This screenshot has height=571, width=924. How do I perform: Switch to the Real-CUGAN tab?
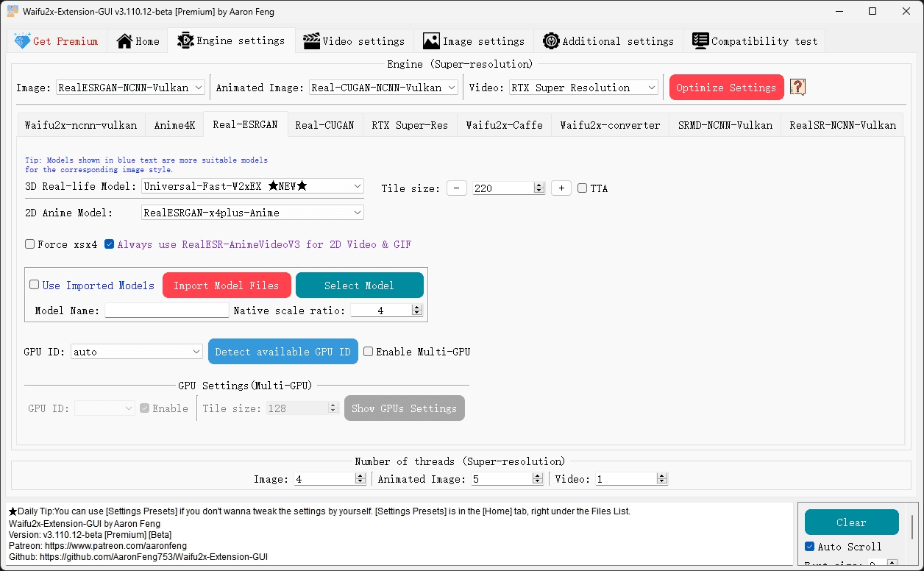coord(324,125)
